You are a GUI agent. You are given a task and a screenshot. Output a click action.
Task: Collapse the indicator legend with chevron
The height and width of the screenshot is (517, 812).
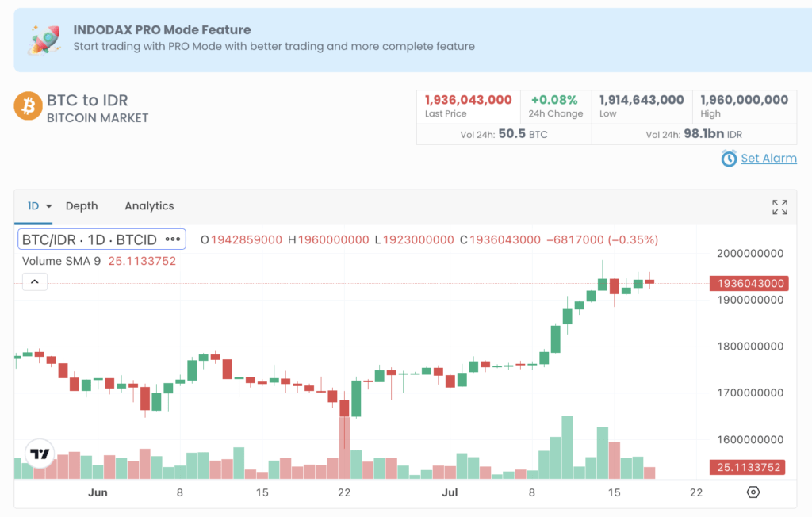(x=35, y=281)
